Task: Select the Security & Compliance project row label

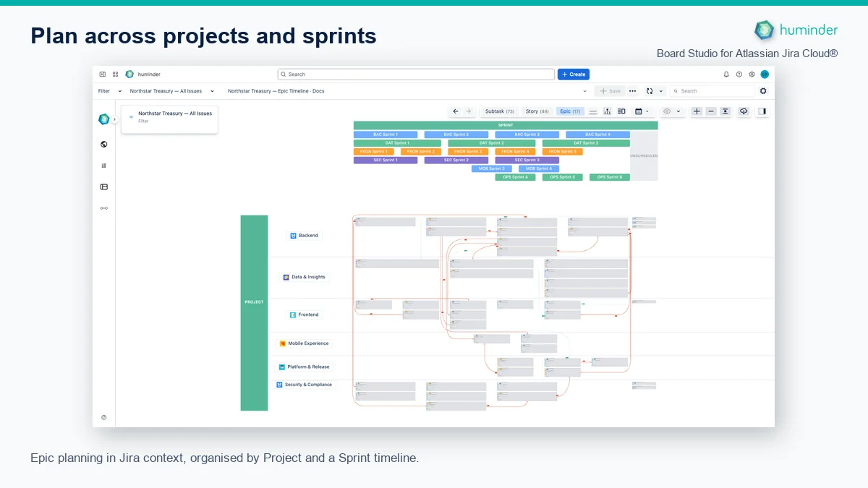Action: pos(305,385)
